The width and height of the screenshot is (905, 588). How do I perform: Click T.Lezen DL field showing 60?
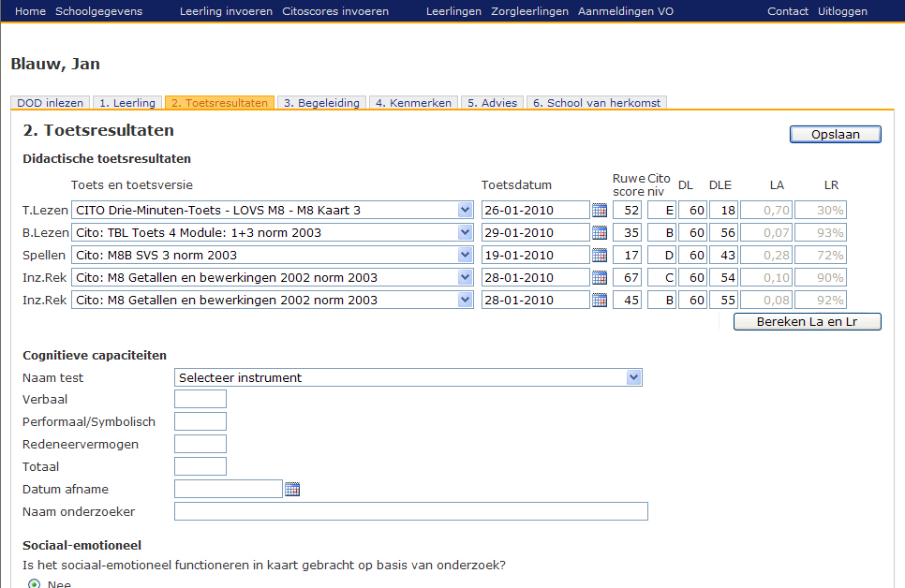pyautogui.click(x=692, y=210)
